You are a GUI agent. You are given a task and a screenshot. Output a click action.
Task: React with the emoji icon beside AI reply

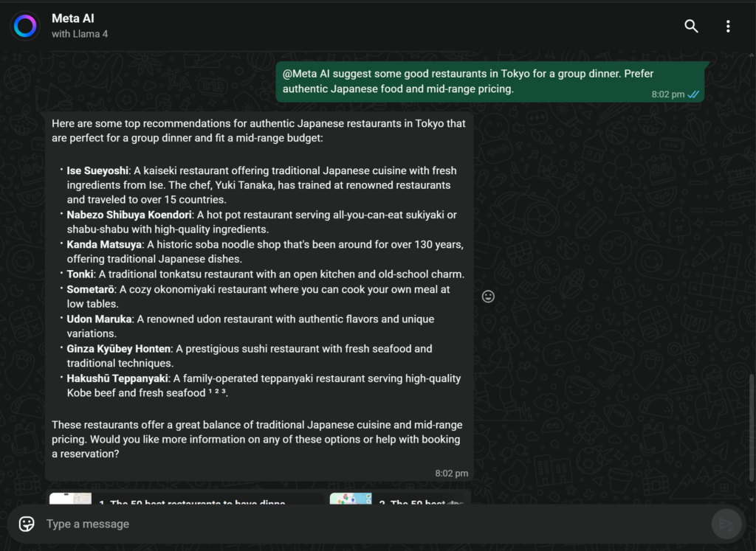point(488,297)
